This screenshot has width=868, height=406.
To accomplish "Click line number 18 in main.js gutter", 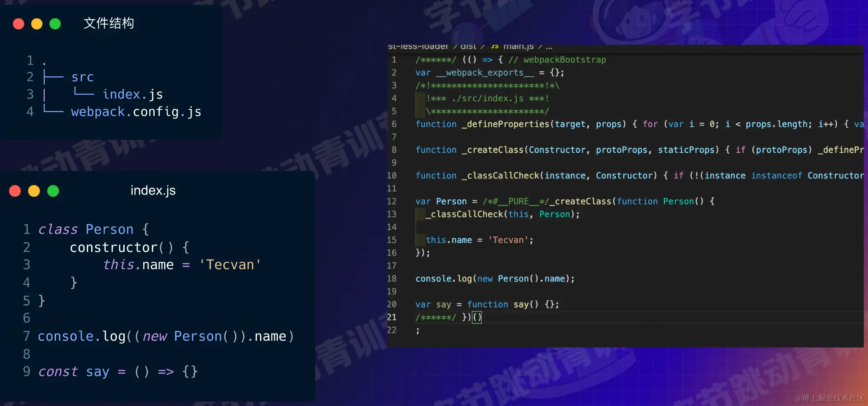I will (392, 279).
